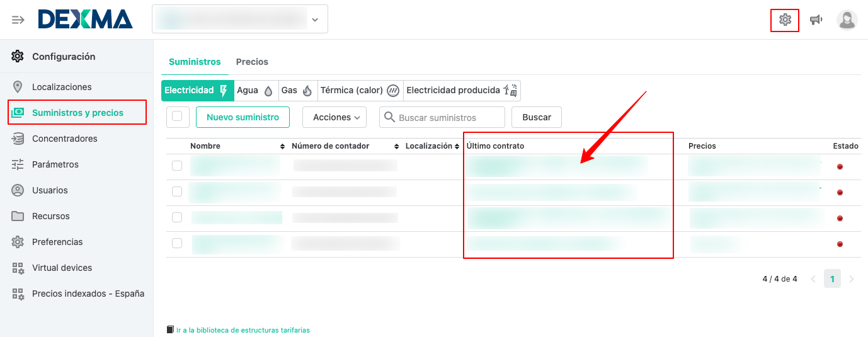Go to pagination page 1
Viewport: 868px width, 337px height.
832,278
